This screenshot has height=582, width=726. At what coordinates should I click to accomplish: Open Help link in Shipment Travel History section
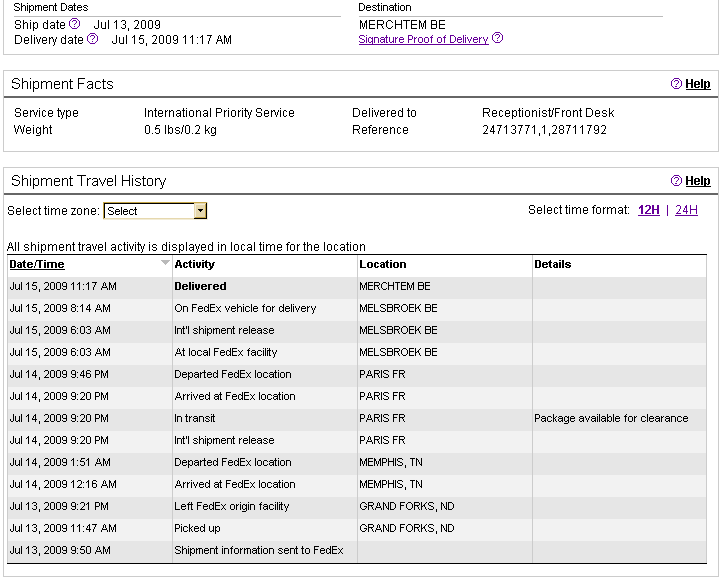coord(697,181)
